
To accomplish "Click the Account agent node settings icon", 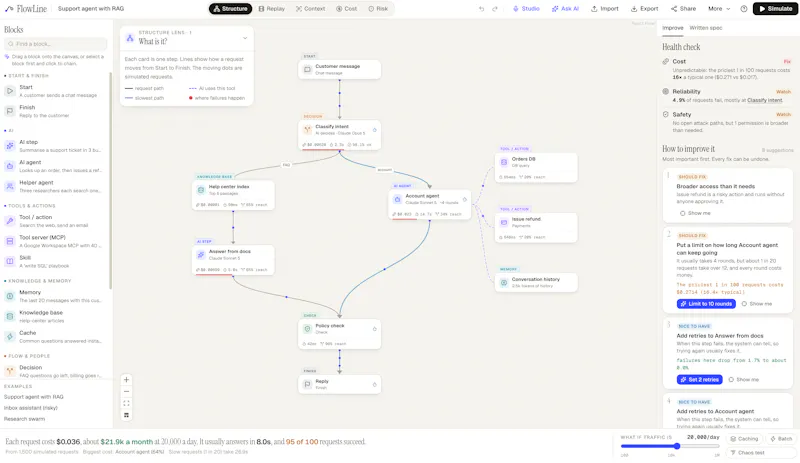I will point(465,199).
